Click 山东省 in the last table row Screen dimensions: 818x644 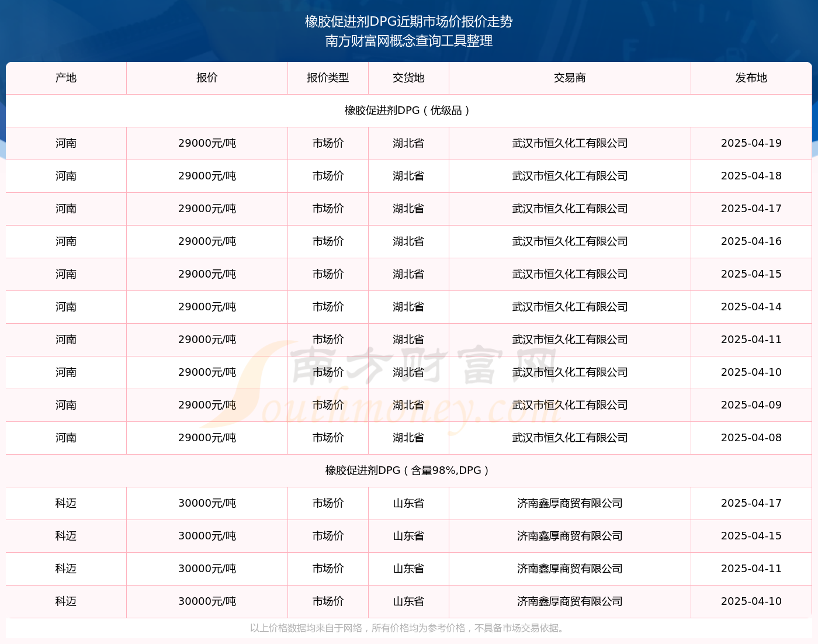tap(408, 601)
